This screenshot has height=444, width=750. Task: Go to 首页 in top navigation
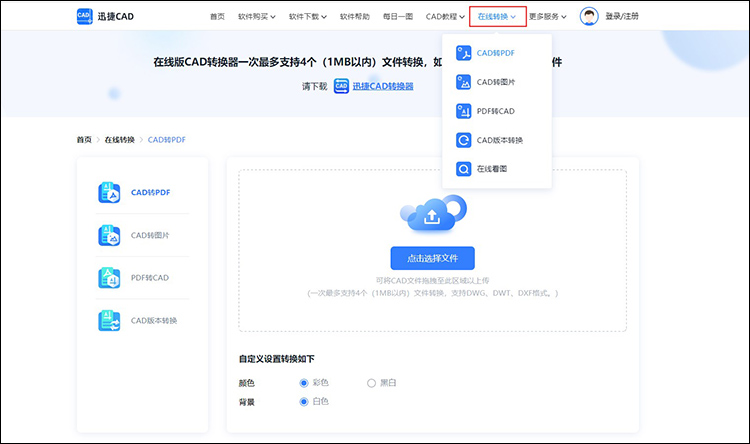click(217, 17)
